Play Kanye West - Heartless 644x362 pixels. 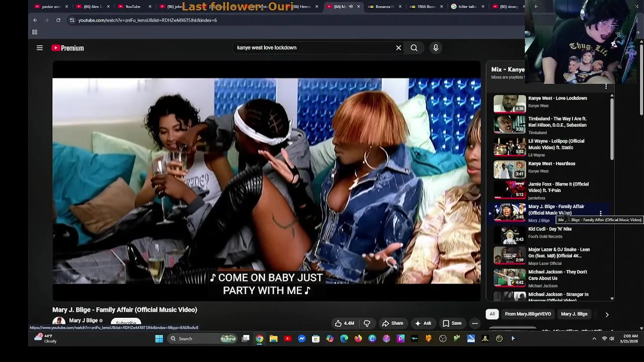[x=551, y=163]
